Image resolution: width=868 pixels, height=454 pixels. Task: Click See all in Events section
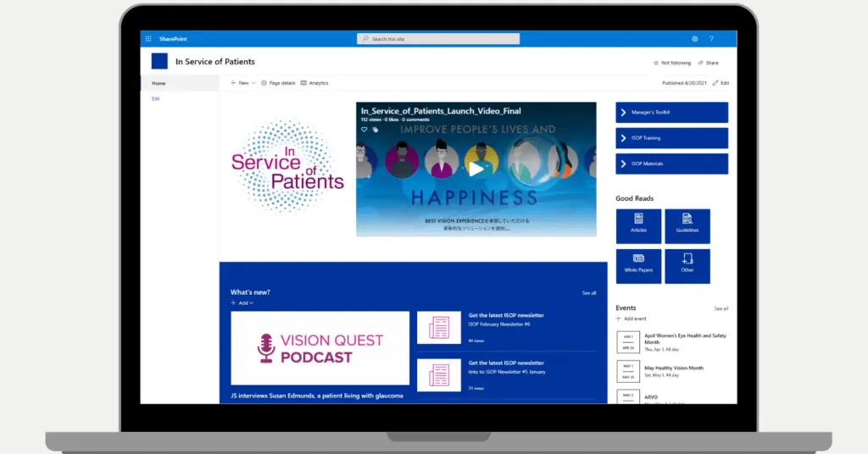coord(721,308)
